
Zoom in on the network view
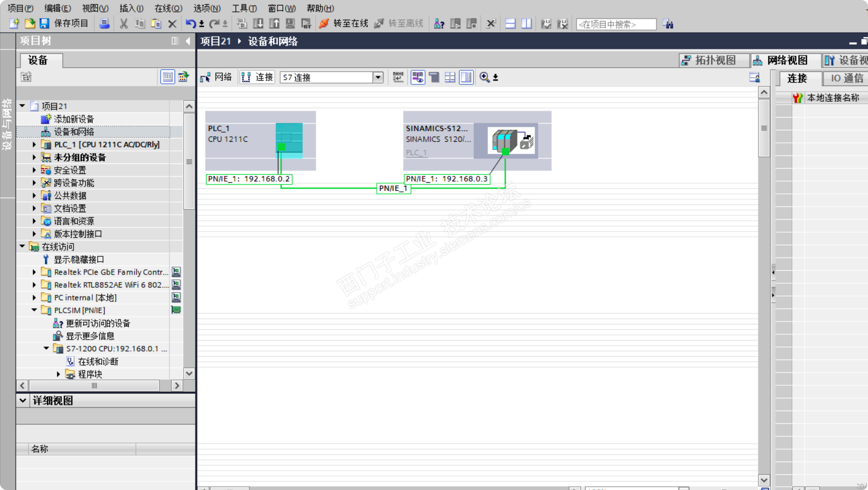point(485,77)
